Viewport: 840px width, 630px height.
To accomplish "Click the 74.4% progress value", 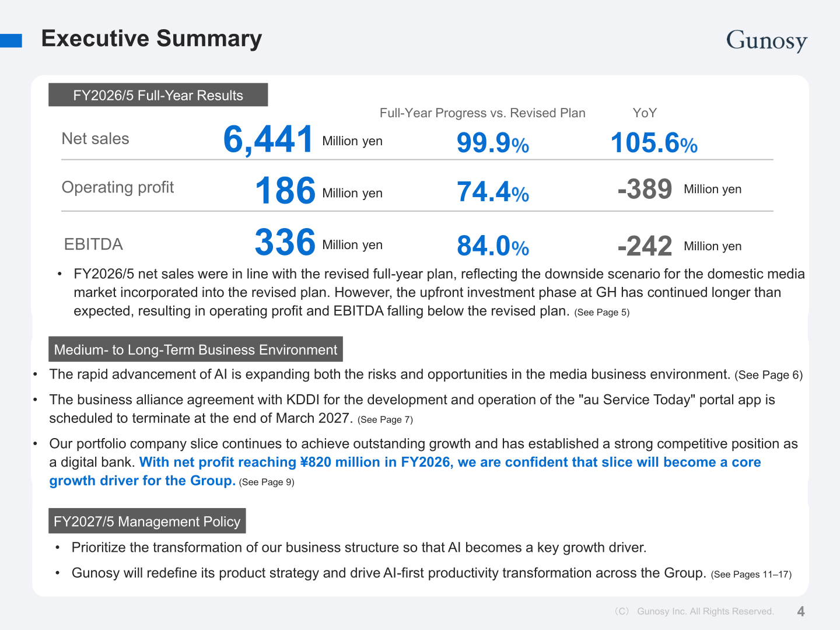I will [x=493, y=192].
